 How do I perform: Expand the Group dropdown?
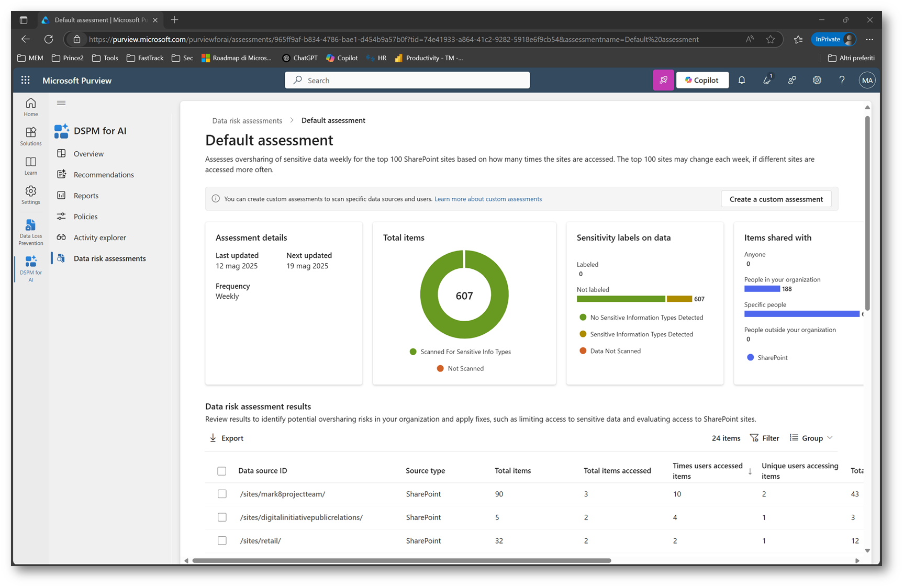tap(811, 438)
